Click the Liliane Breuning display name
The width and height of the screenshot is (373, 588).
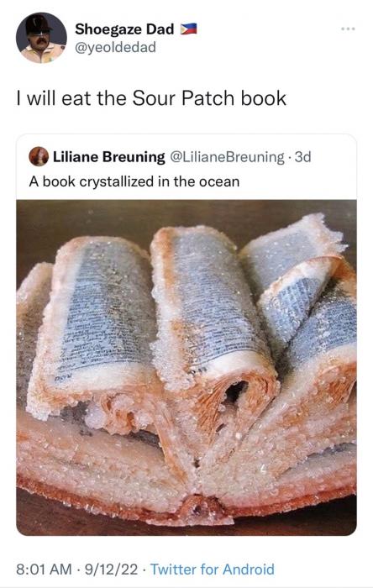108,157
